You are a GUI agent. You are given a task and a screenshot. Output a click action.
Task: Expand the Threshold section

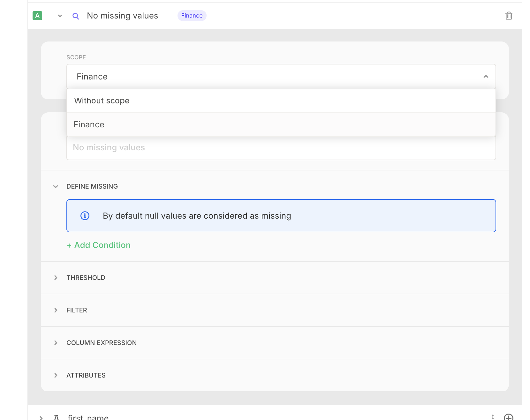(56, 278)
